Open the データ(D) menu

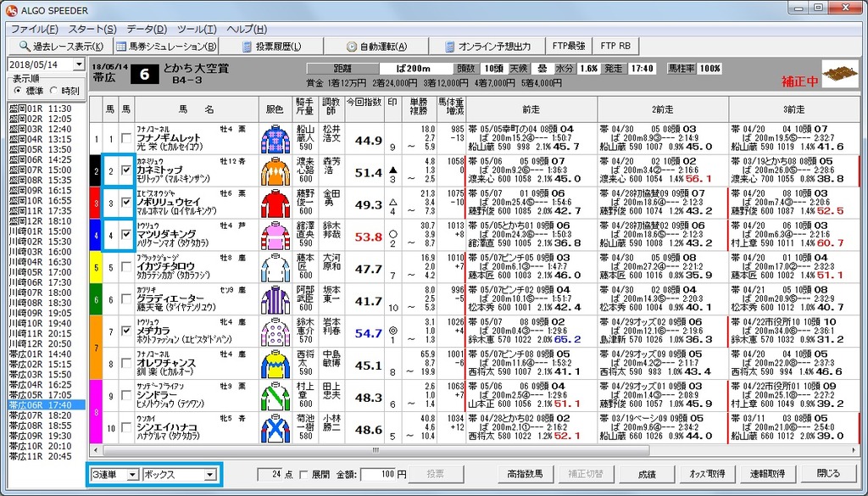tap(147, 30)
